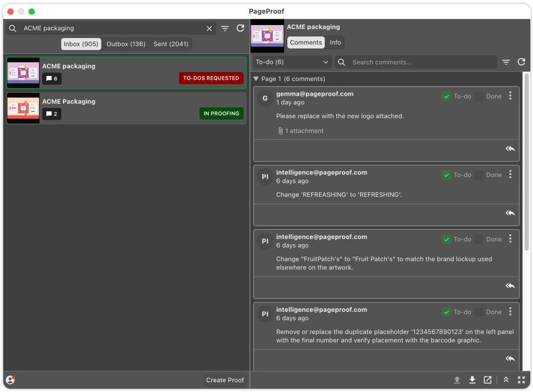
Task: Reply to gemma's logo comment
Action: 510,149
